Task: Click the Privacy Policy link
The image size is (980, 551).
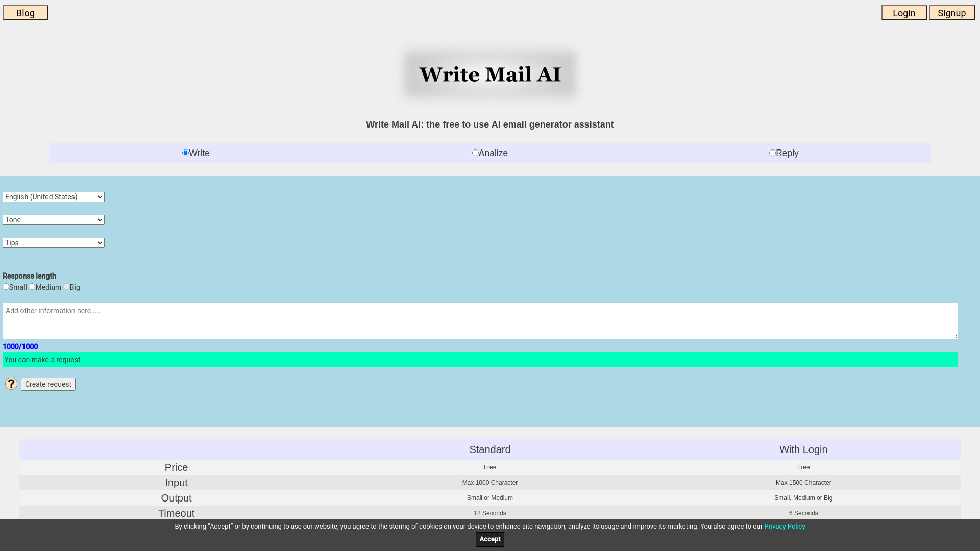Action: tap(785, 526)
